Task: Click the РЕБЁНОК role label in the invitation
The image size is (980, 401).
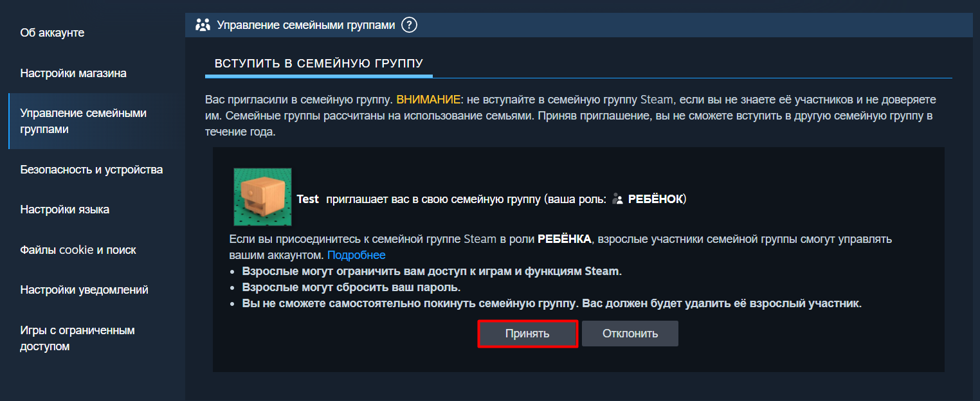Action: (655, 199)
